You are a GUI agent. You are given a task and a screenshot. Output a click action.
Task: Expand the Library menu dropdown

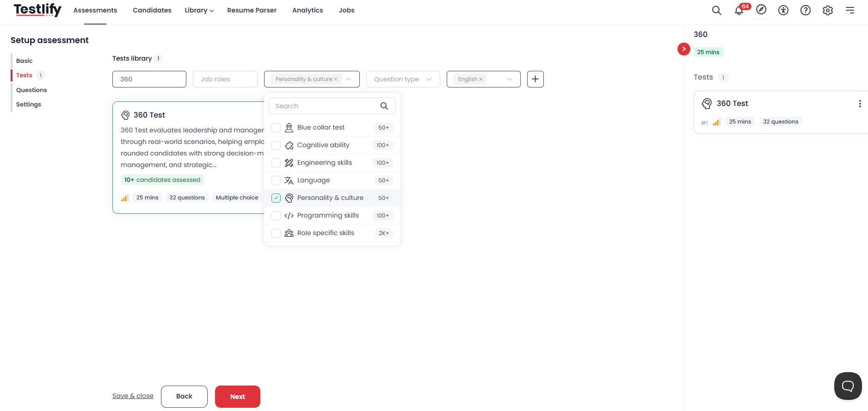coord(199,10)
